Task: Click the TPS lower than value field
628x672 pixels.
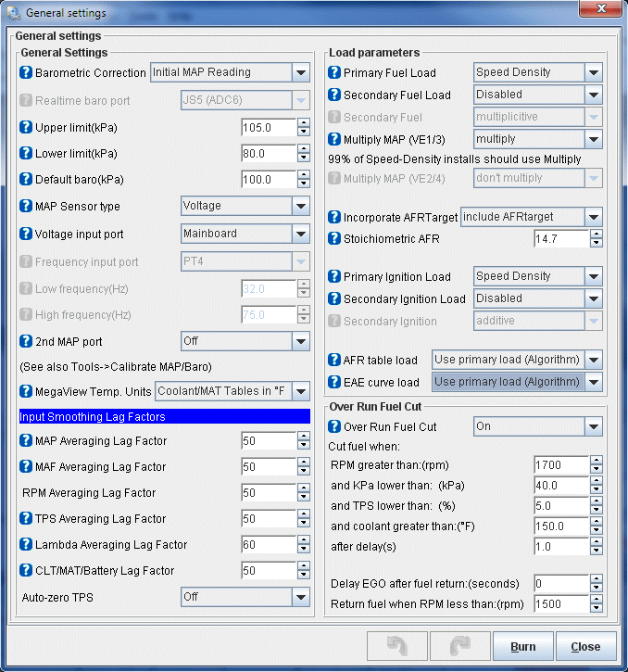Action: click(x=561, y=506)
